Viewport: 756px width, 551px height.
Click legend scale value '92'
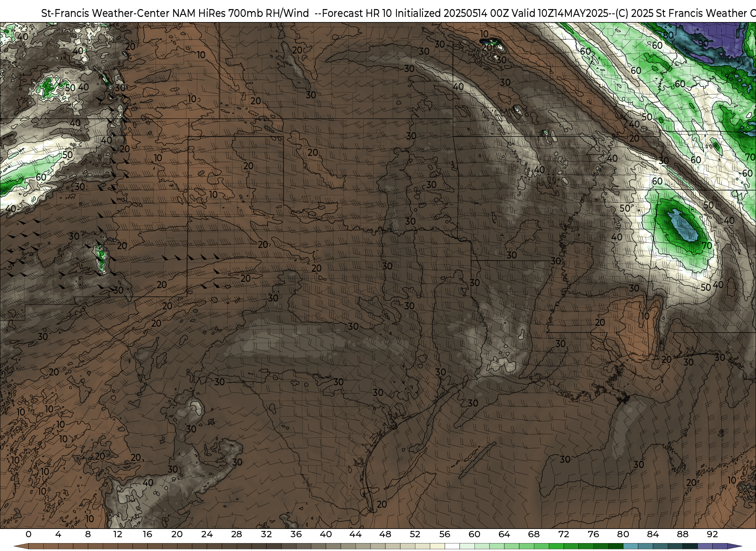[x=712, y=534]
